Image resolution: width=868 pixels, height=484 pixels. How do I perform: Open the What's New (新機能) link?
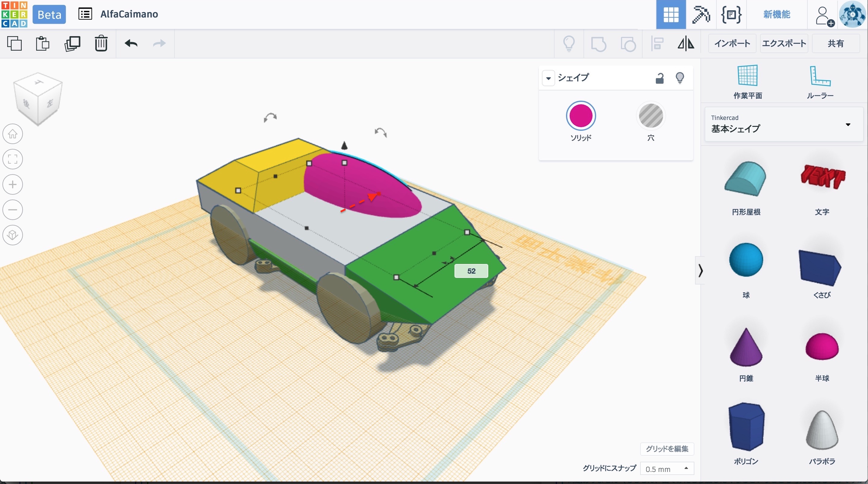776,14
